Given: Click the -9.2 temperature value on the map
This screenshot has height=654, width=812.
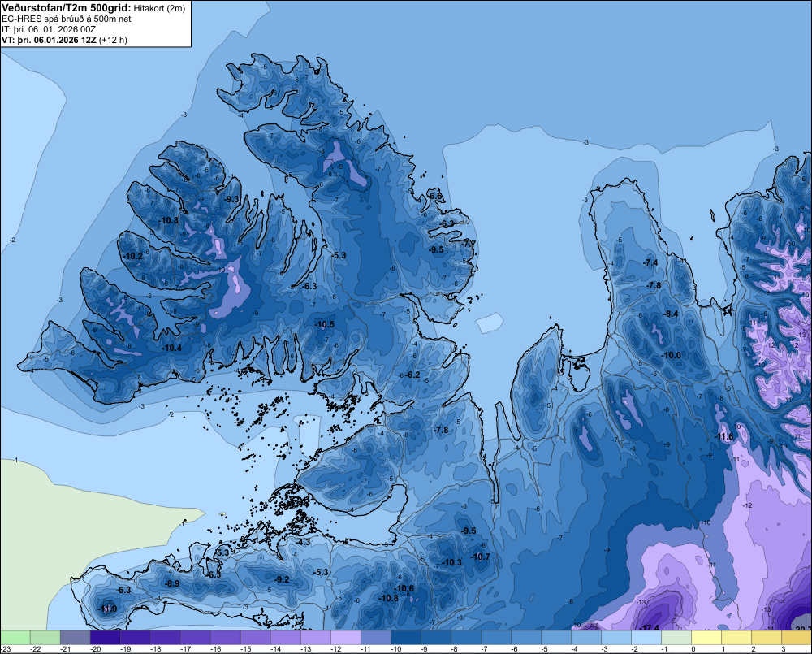Looking at the screenshot, I should click(x=282, y=579).
